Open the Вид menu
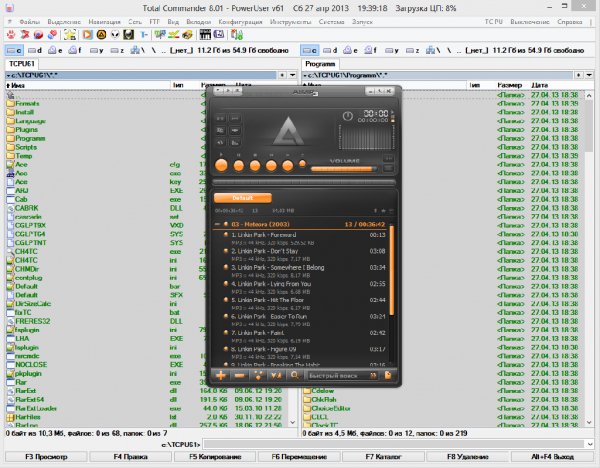 pos(173,22)
